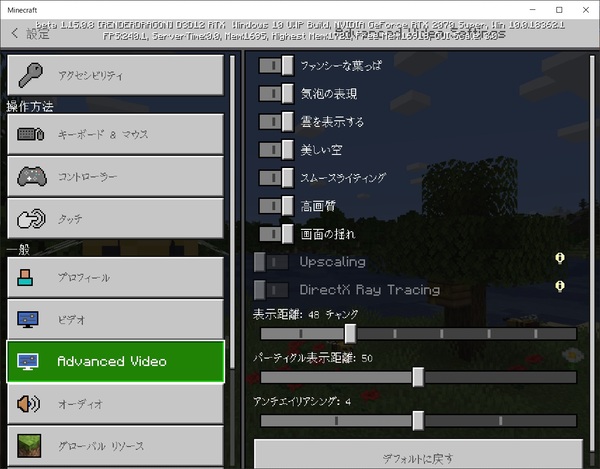The image size is (600, 469).
Task: Click the gamepad controller icon
Action: coord(32,176)
